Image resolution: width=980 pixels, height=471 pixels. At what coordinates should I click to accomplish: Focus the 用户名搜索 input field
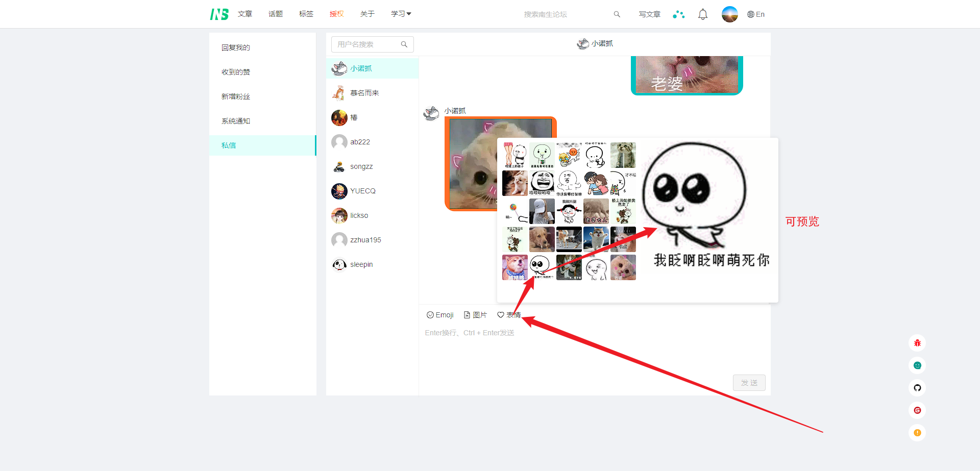click(x=367, y=44)
